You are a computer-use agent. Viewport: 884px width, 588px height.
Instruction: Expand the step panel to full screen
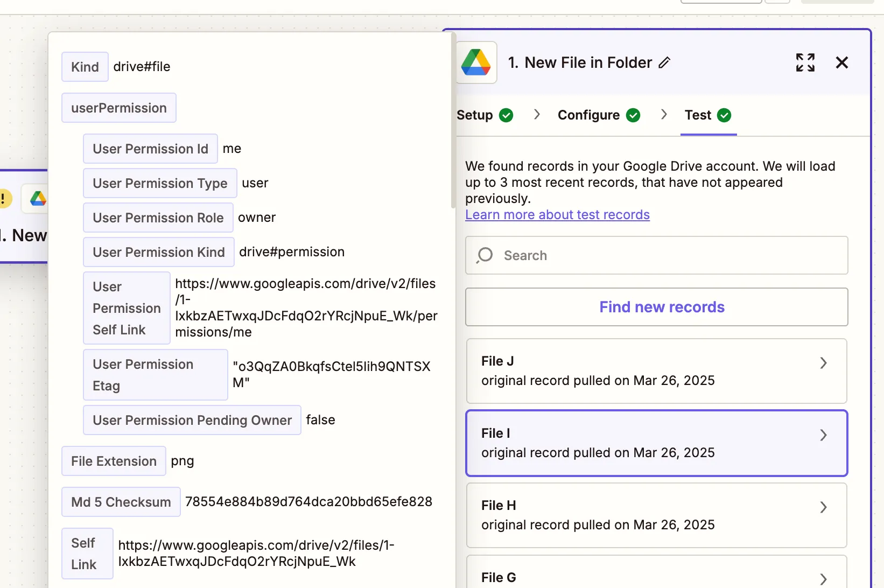(804, 62)
